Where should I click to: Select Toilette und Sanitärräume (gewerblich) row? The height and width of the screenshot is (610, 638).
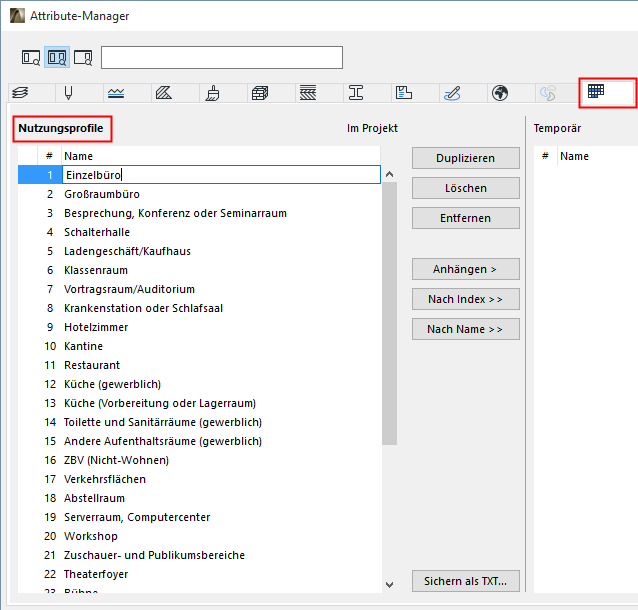click(199, 422)
